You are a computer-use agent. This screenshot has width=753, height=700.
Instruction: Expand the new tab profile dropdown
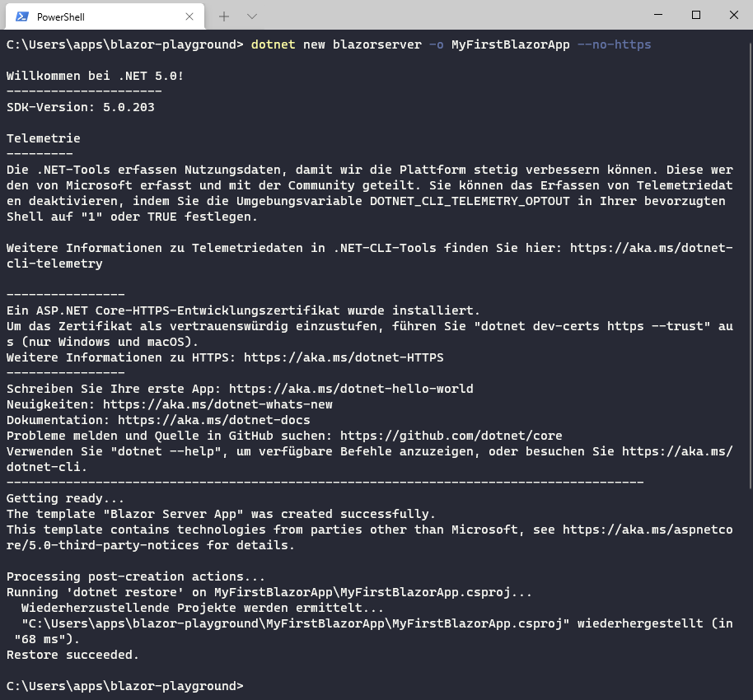click(x=252, y=16)
